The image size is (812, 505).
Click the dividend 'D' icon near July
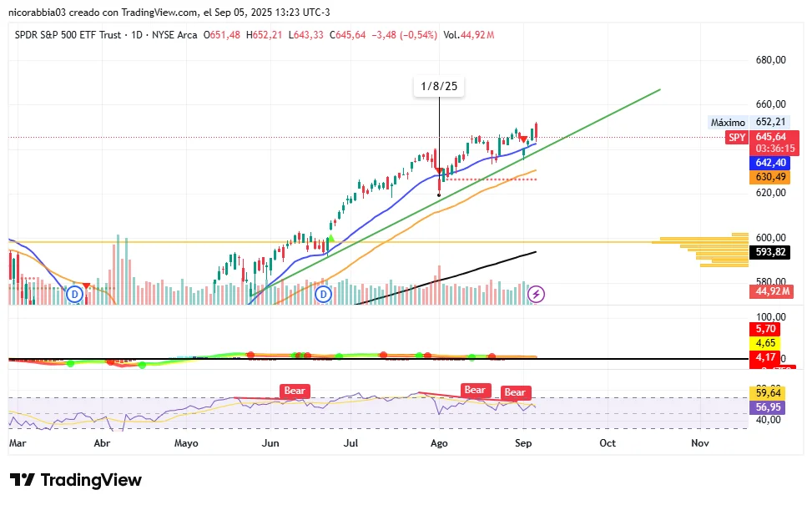(325, 294)
